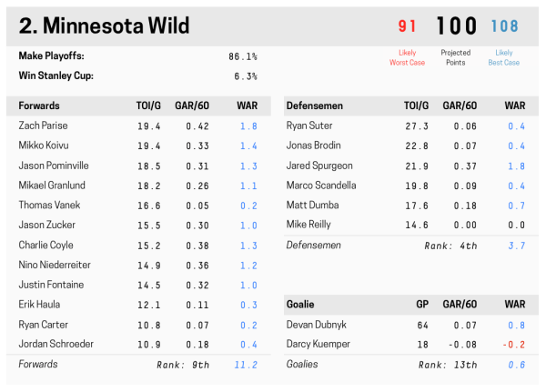Click Matt Dumba's defenseman row
Image resolution: width=546 pixels, height=392 pixels.
tap(312, 205)
